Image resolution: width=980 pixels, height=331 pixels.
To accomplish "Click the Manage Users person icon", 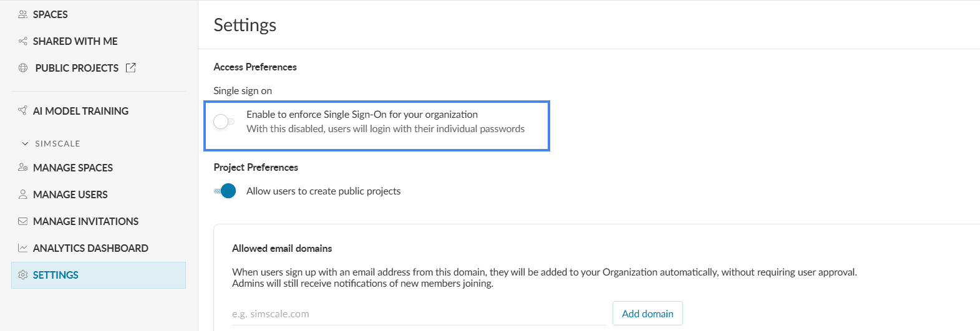I will tap(23, 194).
